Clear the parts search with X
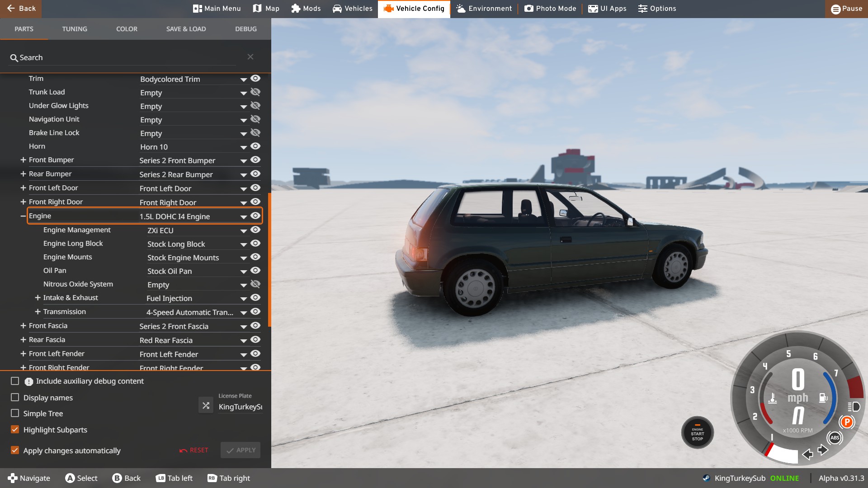 pos(250,57)
